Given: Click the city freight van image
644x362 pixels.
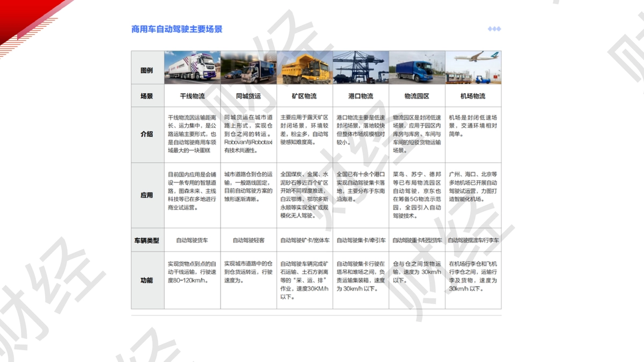Looking at the screenshot, I should (248, 68).
